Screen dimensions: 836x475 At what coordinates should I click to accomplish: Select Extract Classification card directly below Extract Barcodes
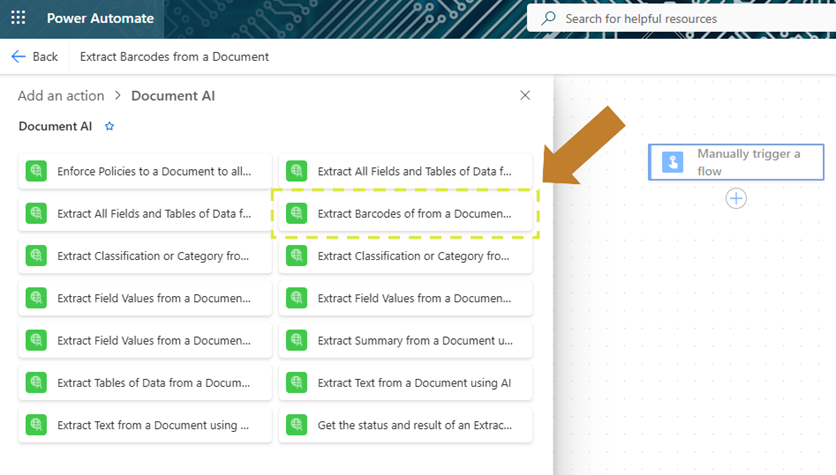[405, 256]
